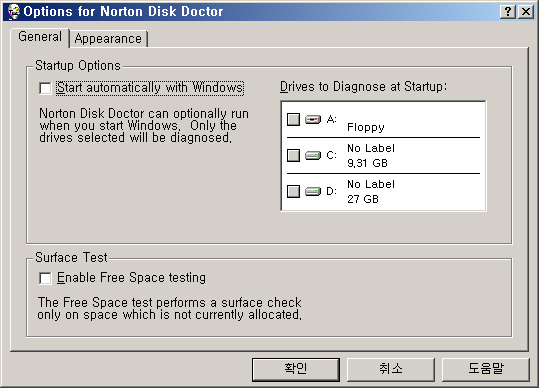Click the Start automatically with Windows label
Screen dimensions: 539x388
point(150,88)
